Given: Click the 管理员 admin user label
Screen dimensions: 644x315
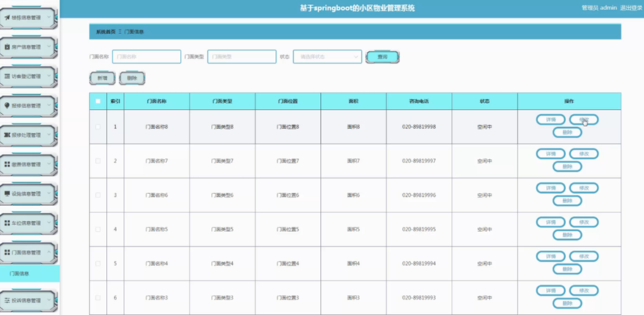Looking at the screenshot, I should (x=599, y=8).
